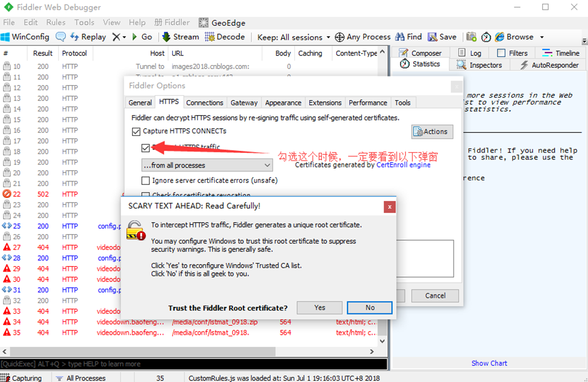
Task: Click the X remove sessions icon
Action: point(116,36)
